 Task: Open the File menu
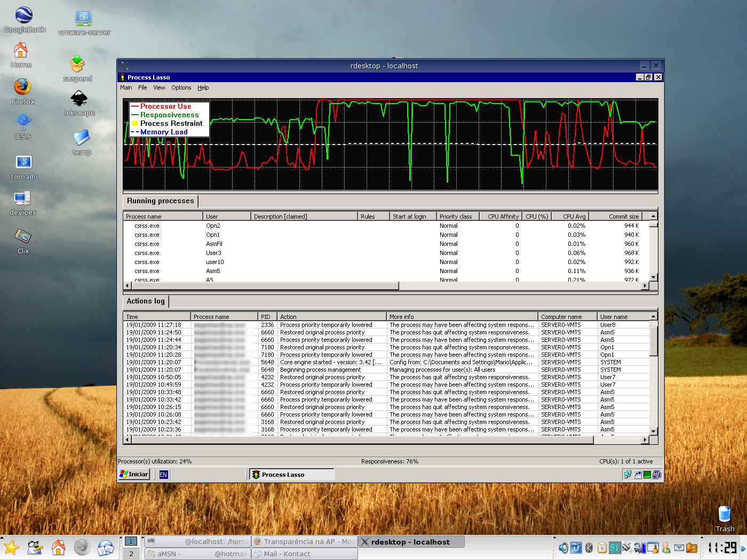[x=142, y=87]
